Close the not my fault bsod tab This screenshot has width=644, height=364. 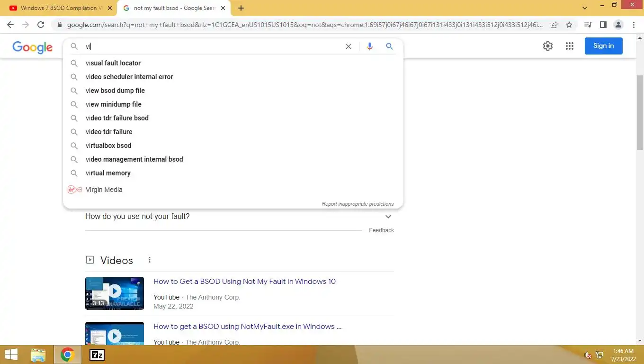(x=224, y=8)
